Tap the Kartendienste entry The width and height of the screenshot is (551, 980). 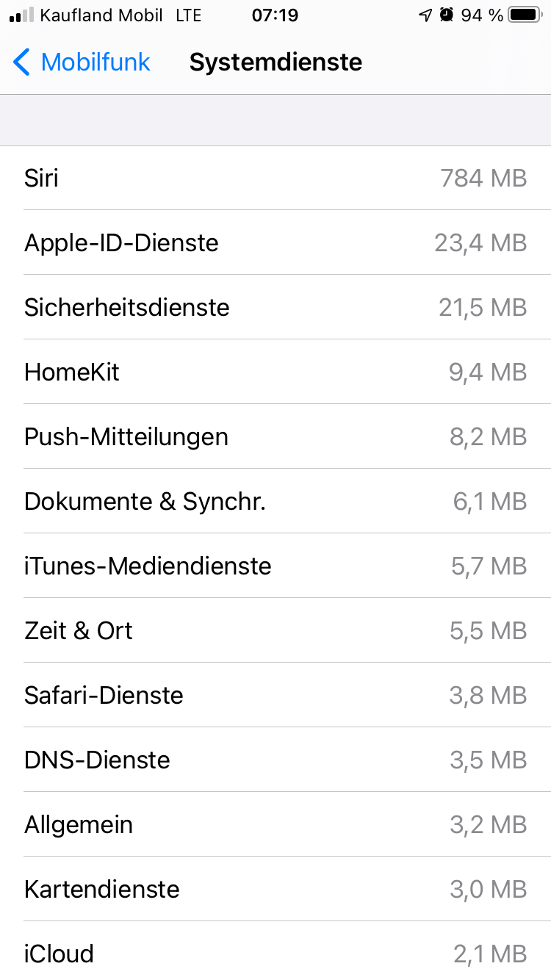(x=275, y=889)
